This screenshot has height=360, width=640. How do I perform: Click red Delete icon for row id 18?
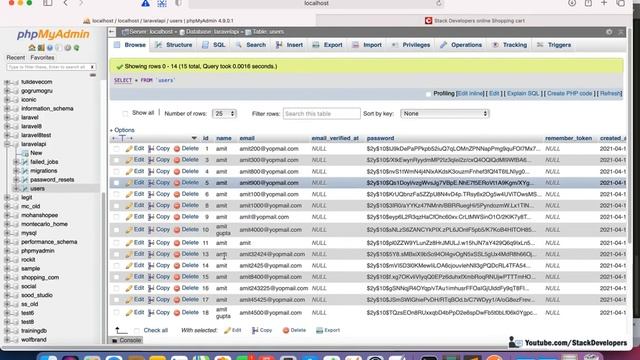(x=177, y=313)
